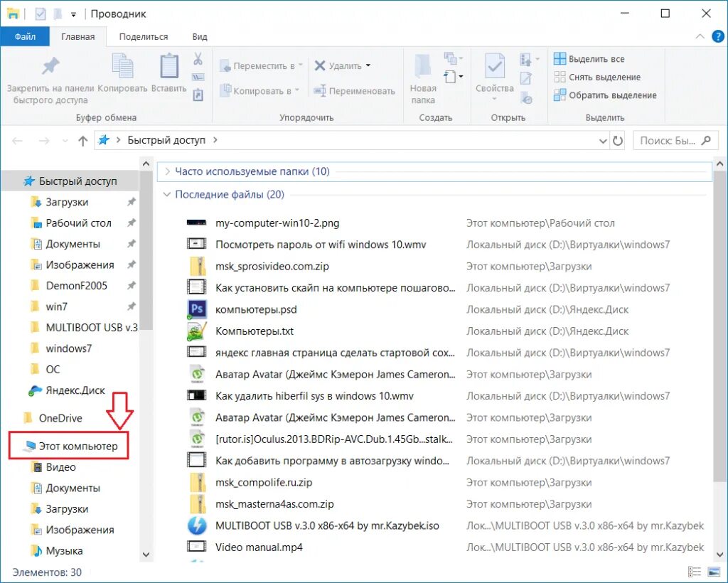
Task: Open the address bar history dropdown
Action: (x=603, y=141)
